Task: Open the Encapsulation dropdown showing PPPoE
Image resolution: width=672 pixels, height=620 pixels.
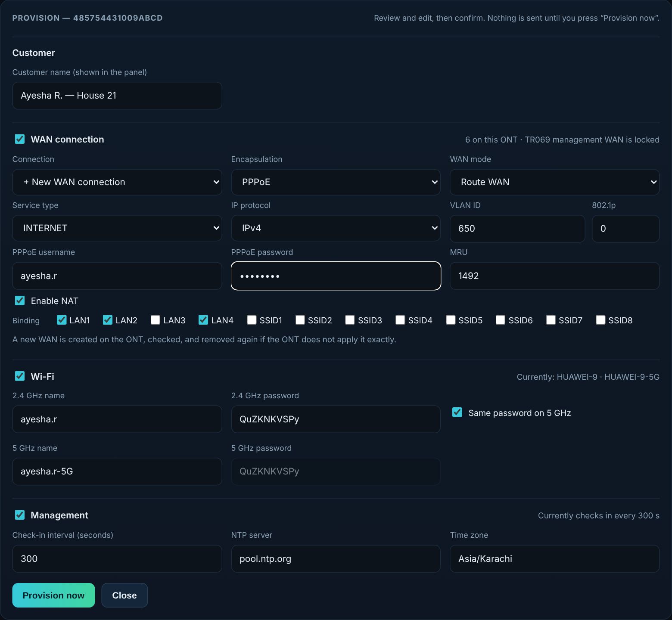Action: 336,182
